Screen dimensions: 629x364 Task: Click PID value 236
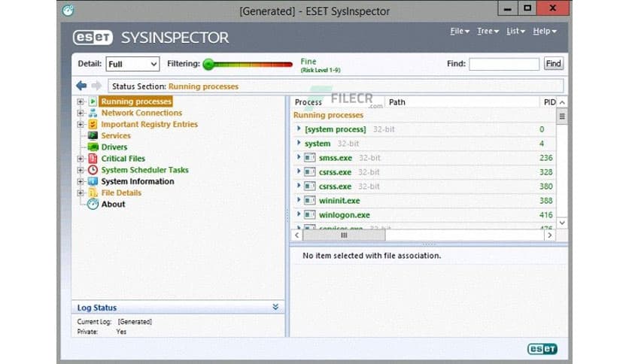tap(546, 158)
